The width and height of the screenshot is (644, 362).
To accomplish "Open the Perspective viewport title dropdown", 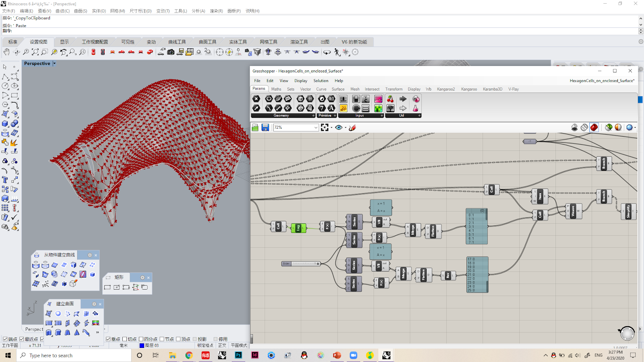I will click(x=54, y=63).
